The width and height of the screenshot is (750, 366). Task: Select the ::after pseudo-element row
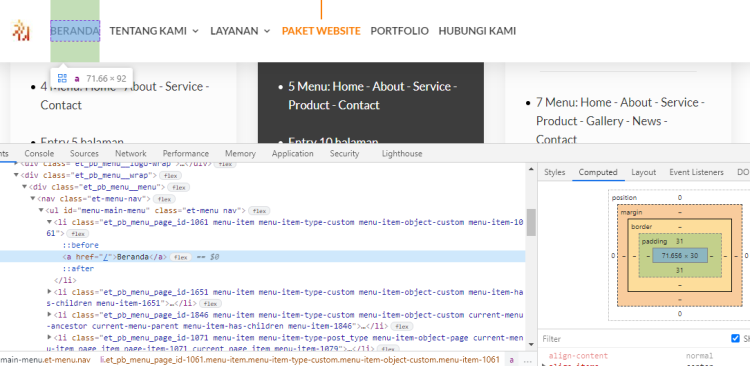(x=78, y=269)
